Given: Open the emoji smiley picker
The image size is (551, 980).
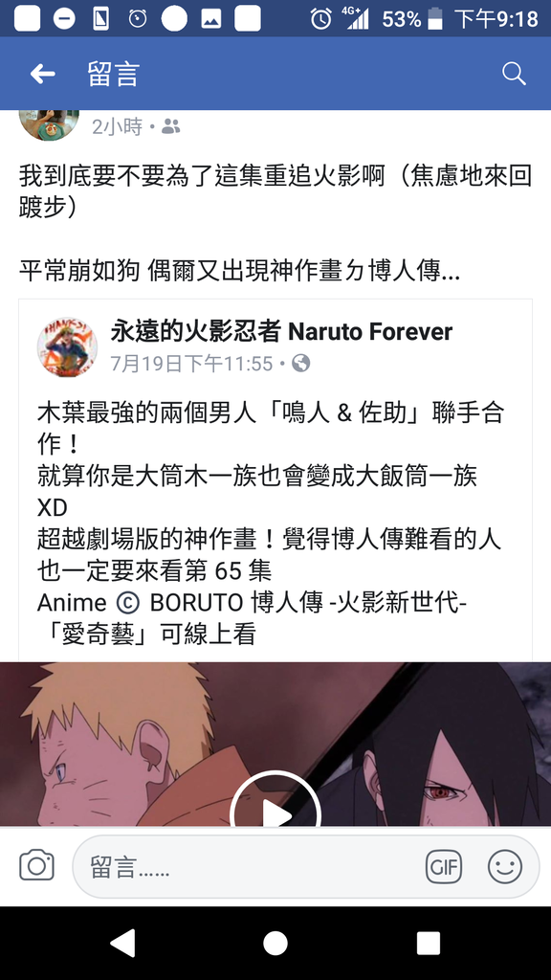Looking at the screenshot, I should point(505,867).
